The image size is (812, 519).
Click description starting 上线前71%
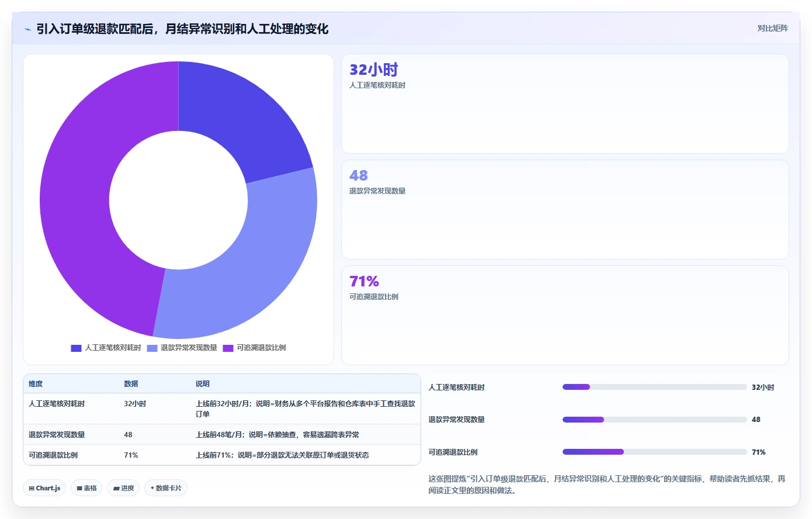[282, 455]
